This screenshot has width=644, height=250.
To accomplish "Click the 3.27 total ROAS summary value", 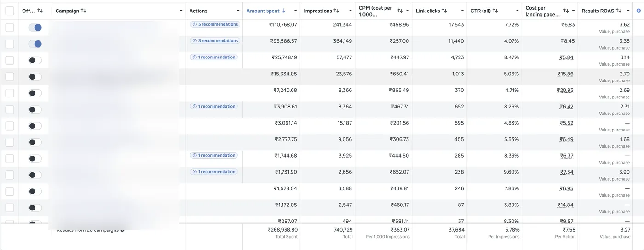I will point(625,230).
